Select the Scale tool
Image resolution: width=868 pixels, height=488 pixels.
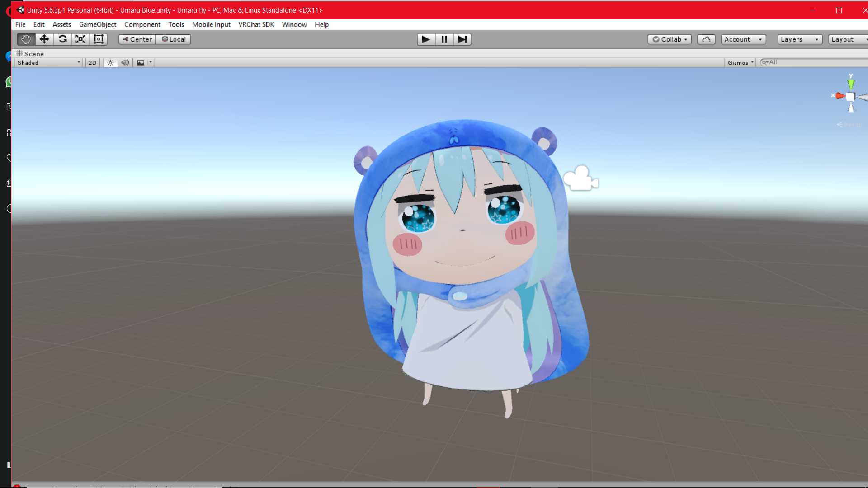pos(80,39)
